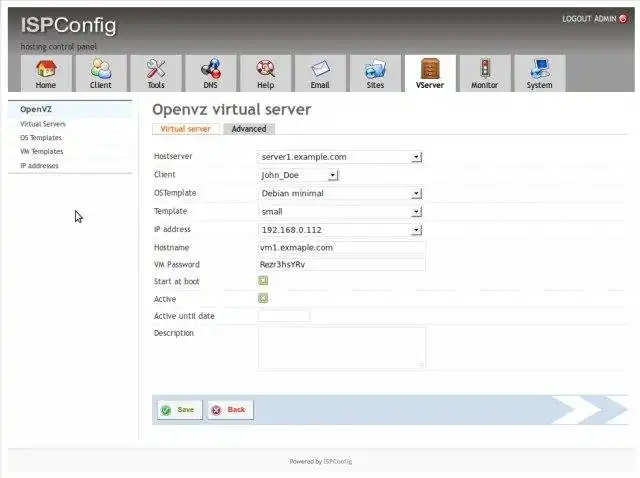This screenshot has width=640, height=478.
Task: Click the ISPConfig logo text
Action: click(x=69, y=25)
